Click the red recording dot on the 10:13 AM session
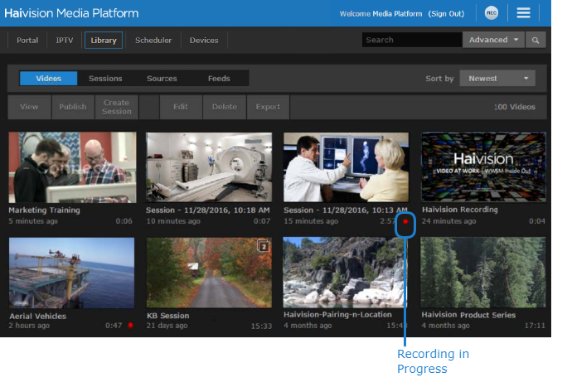This screenshot has width=567, height=392. [x=405, y=221]
